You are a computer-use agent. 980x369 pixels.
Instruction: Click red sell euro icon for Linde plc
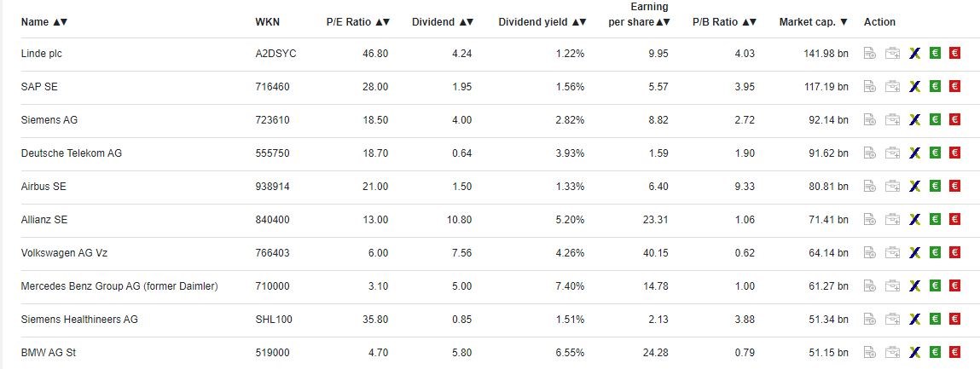pyautogui.click(x=955, y=54)
